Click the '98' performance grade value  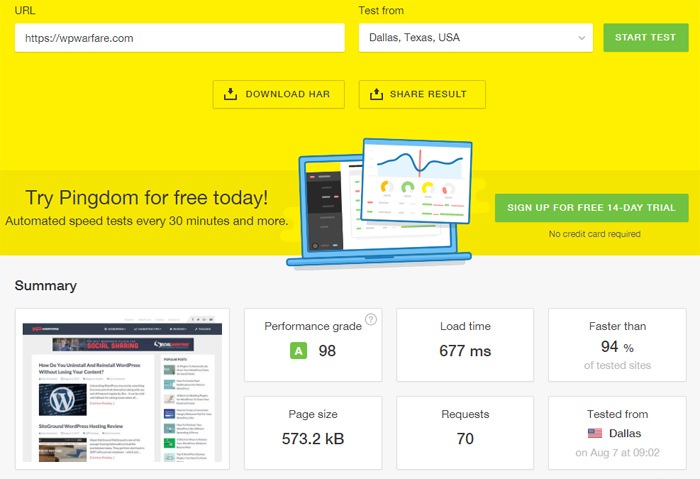coord(327,351)
